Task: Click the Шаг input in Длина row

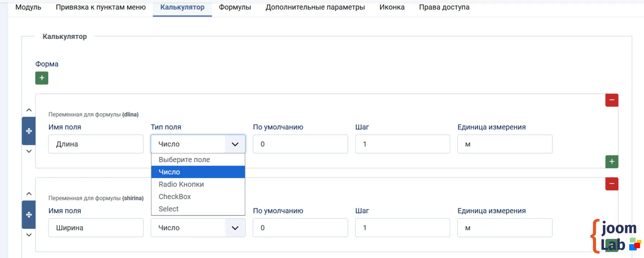Action: (402, 144)
